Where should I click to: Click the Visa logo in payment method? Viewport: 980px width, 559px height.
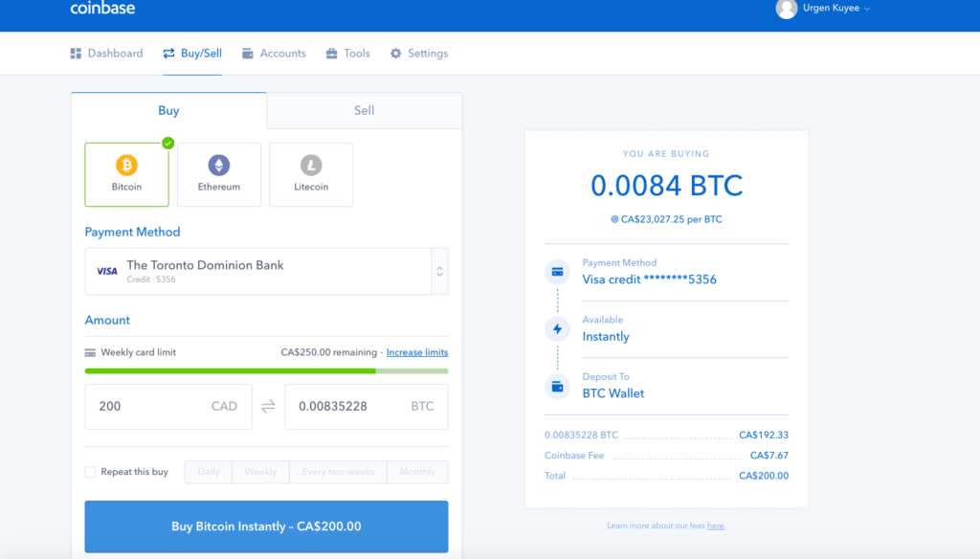[107, 272]
